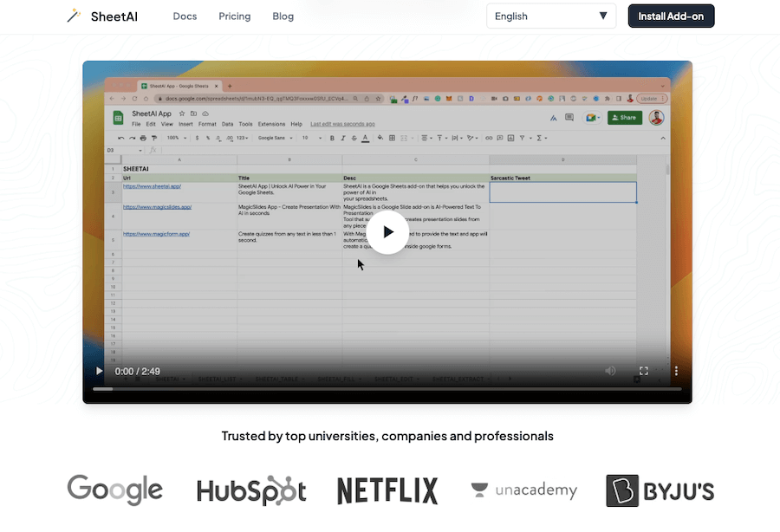Click the language selector's down arrow
The width and height of the screenshot is (780, 532).
click(603, 16)
